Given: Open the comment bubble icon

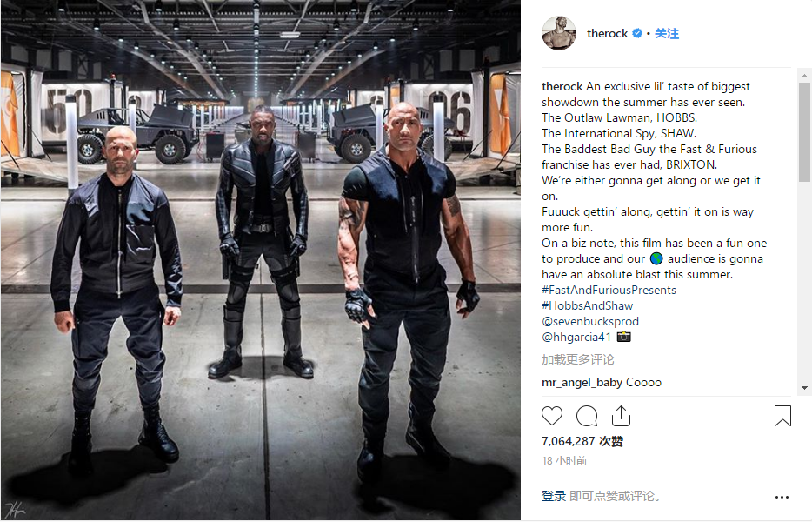Looking at the screenshot, I should (x=587, y=416).
